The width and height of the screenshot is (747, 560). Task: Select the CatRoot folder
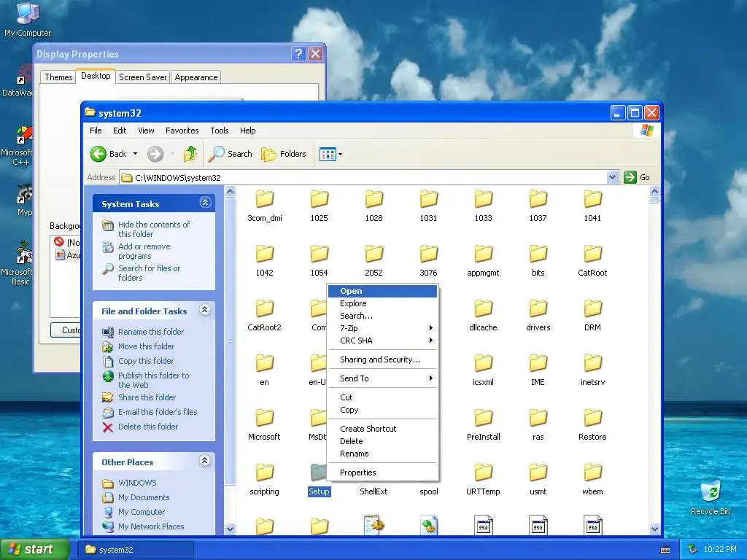pos(592,260)
